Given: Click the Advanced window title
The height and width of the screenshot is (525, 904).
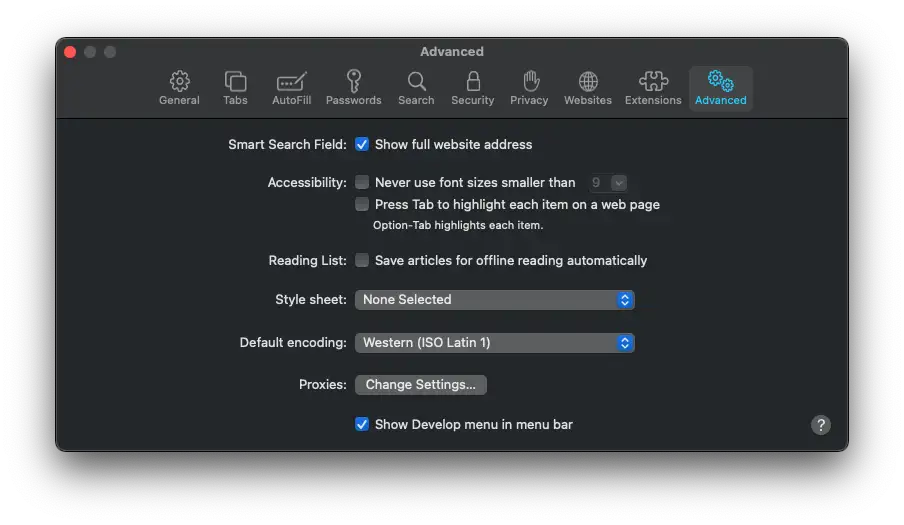Looking at the screenshot, I should 452,51.
